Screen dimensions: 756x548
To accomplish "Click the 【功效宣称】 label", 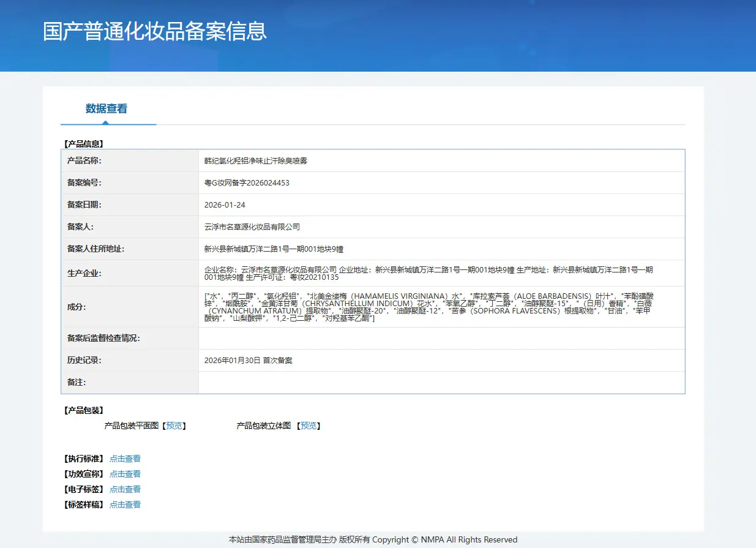I will click(x=84, y=474).
